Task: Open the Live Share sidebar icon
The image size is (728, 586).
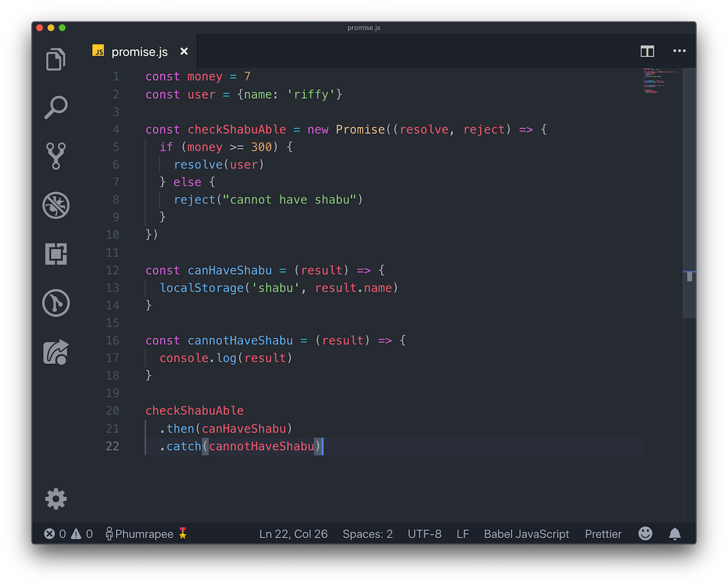Action: 56,352
